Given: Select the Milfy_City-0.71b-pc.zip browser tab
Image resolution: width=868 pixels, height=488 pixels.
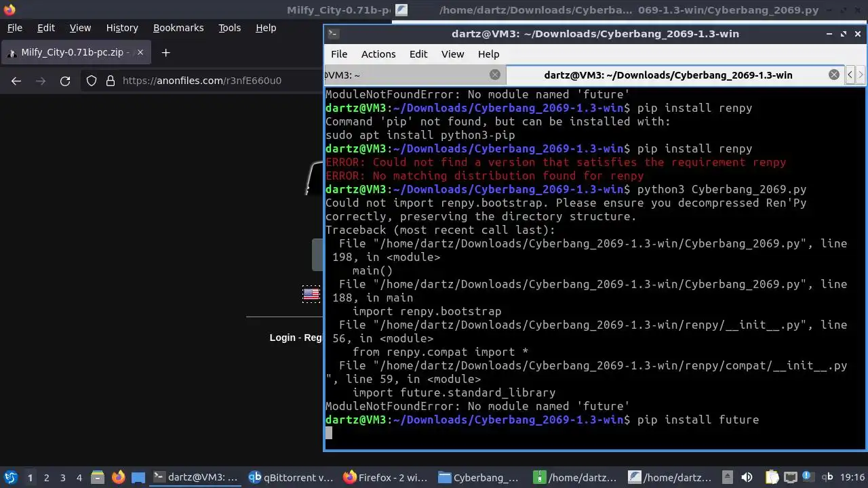Looking at the screenshot, I should (75, 52).
